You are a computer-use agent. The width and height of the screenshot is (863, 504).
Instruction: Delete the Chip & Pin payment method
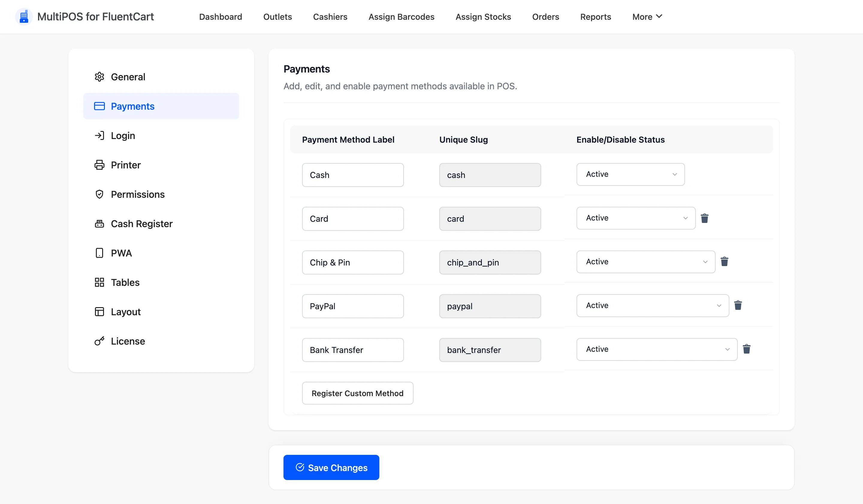tap(724, 262)
